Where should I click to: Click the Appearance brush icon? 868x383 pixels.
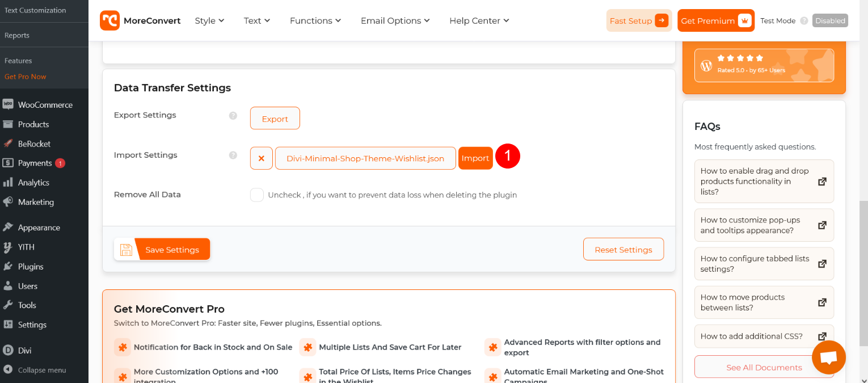pyautogui.click(x=8, y=227)
